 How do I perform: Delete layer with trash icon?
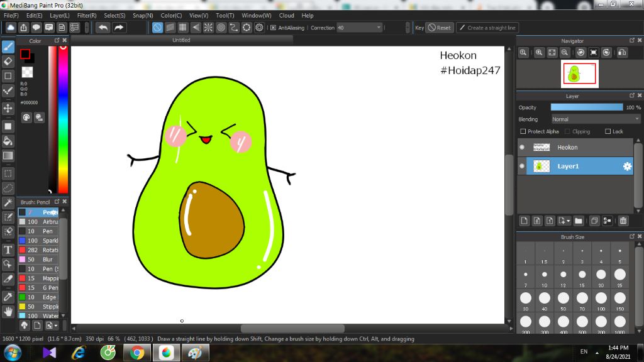(x=623, y=221)
